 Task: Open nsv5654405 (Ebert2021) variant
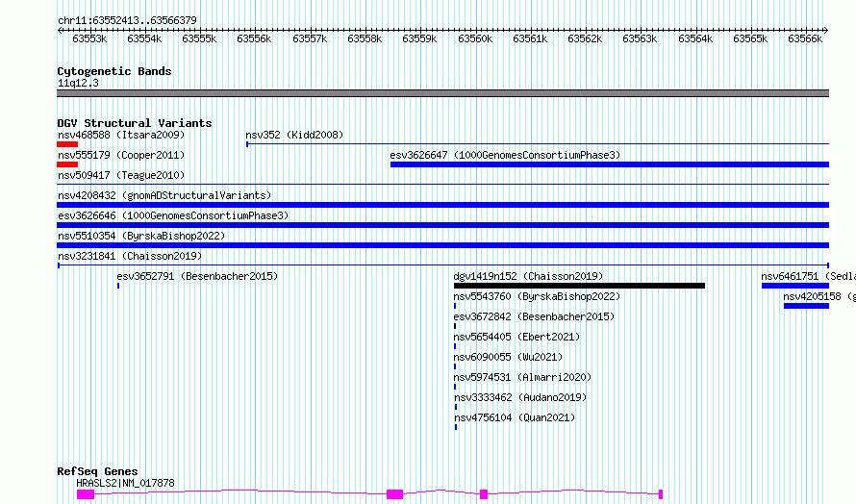pyautogui.click(x=516, y=337)
